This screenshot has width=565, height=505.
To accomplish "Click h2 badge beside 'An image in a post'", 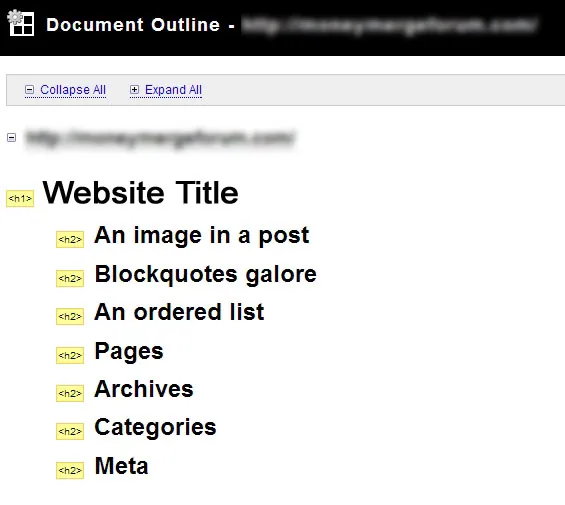I will [70, 239].
